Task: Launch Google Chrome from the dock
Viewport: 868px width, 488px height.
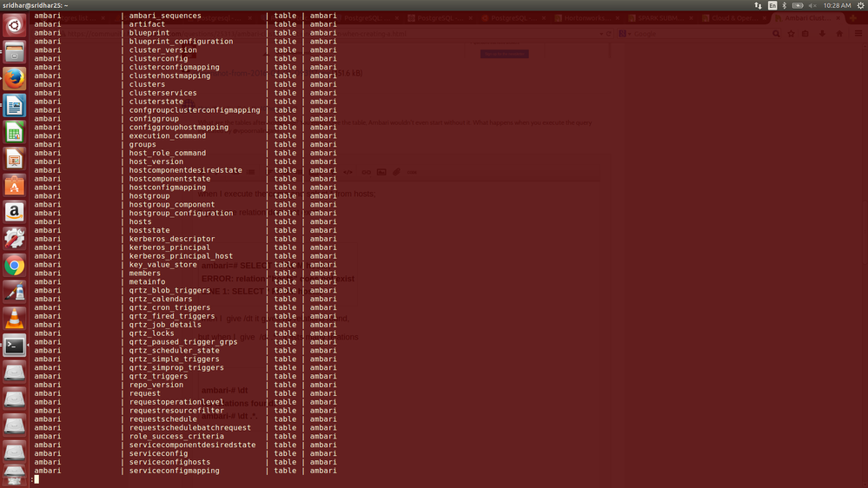Action: 15,266
